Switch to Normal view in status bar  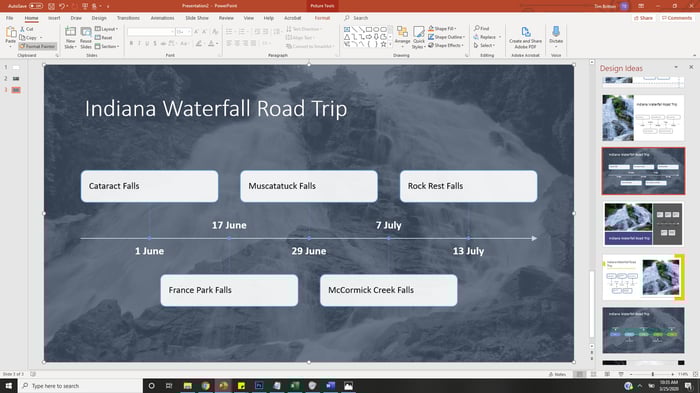click(579, 374)
